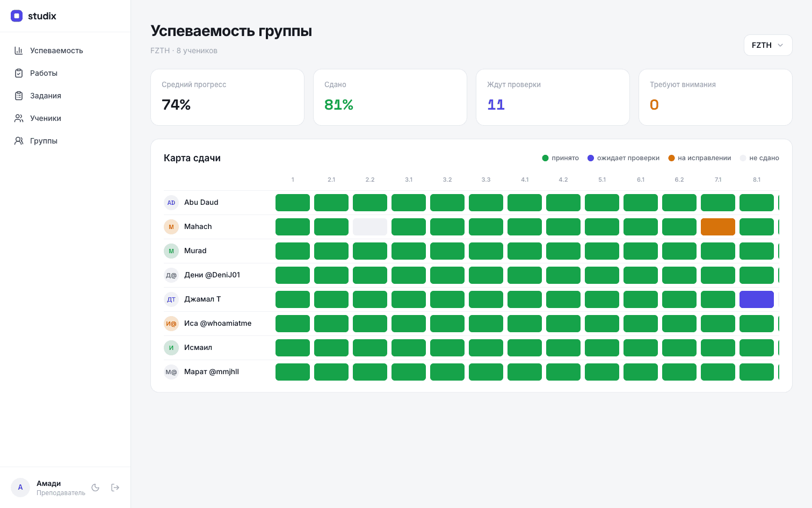The image size is (812, 508).
Task: Click orange на исправлении legend dot
Action: [671, 158]
